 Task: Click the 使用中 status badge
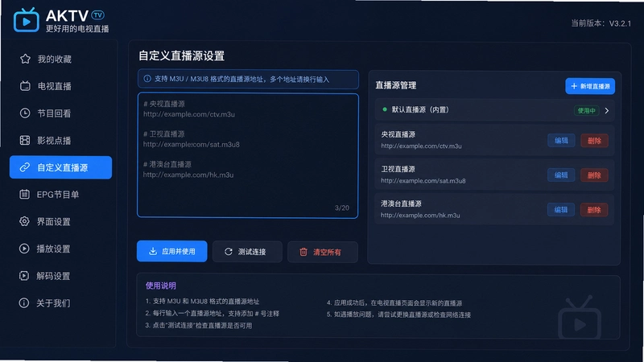(587, 110)
